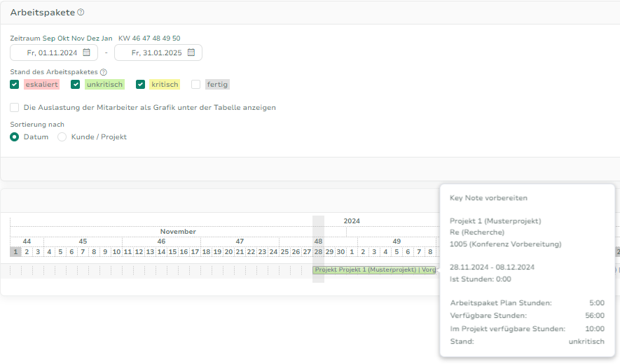Enable employee workload graphic checkbox
The height and width of the screenshot is (364, 620).
15,108
